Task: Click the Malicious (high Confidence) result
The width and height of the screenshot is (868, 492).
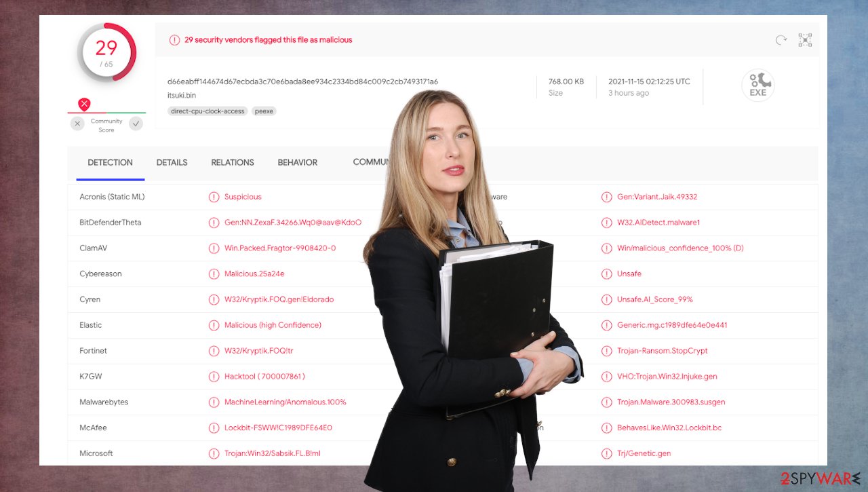Action: pos(273,325)
